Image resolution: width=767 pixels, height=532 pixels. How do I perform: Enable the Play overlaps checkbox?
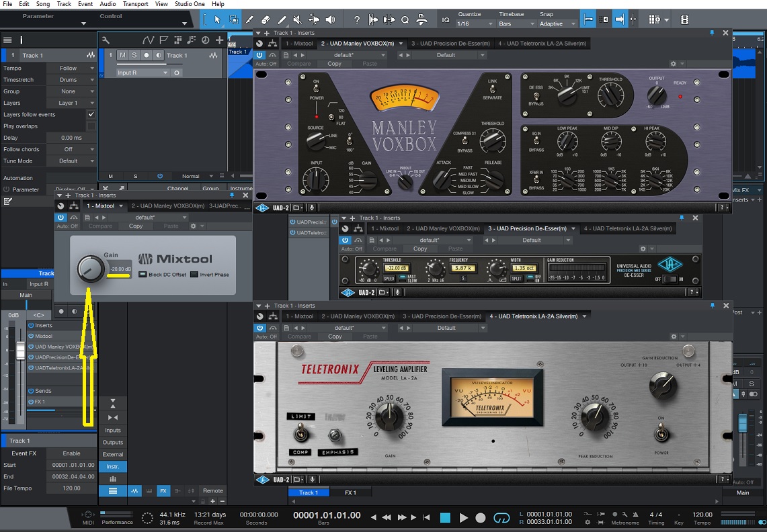click(x=91, y=126)
